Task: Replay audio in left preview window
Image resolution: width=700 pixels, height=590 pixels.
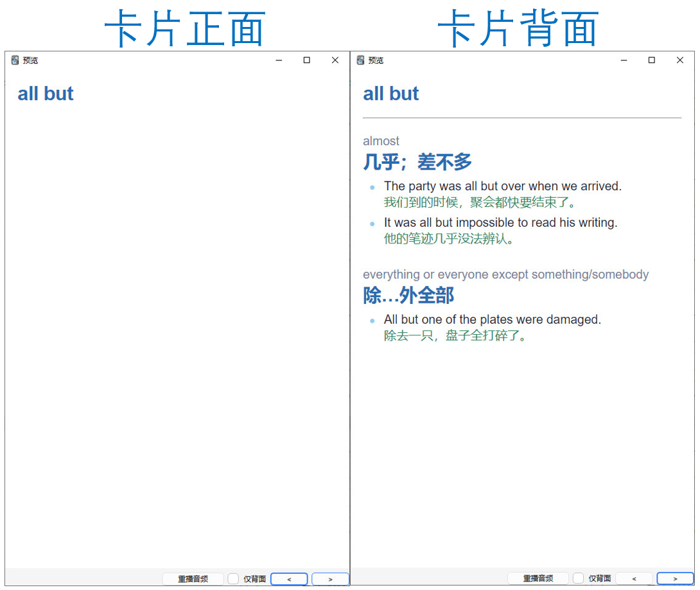Action: click(193, 579)
